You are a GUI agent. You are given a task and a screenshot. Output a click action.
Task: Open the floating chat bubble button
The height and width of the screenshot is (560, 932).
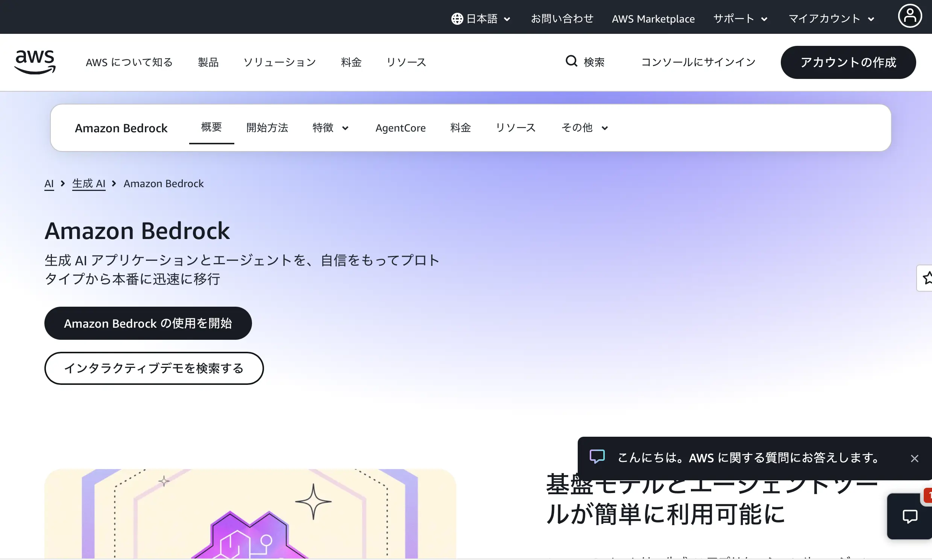tap(910, 516)
